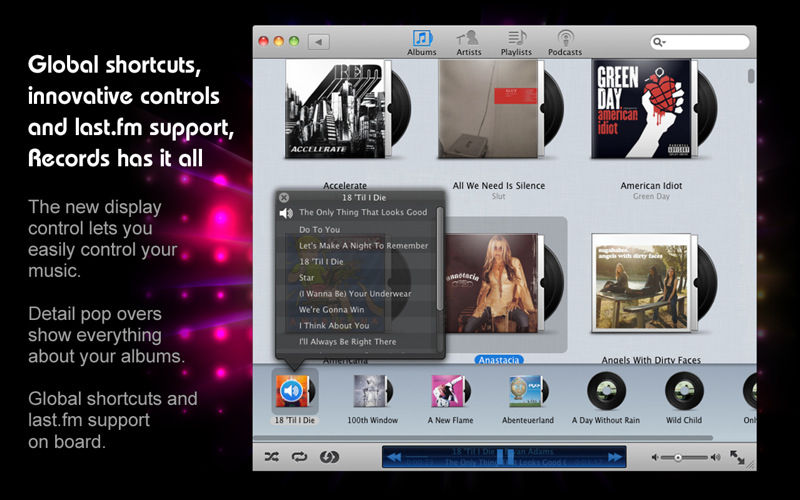Select the A Day Without Rain record
The image size is (800, 500).
tap(606, 391)
